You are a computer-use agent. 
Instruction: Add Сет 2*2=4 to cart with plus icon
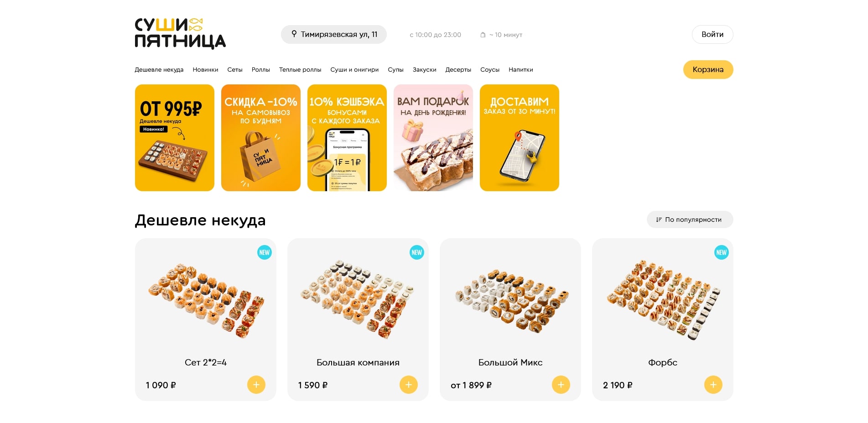pyautogui.click(x=256, y=385)
